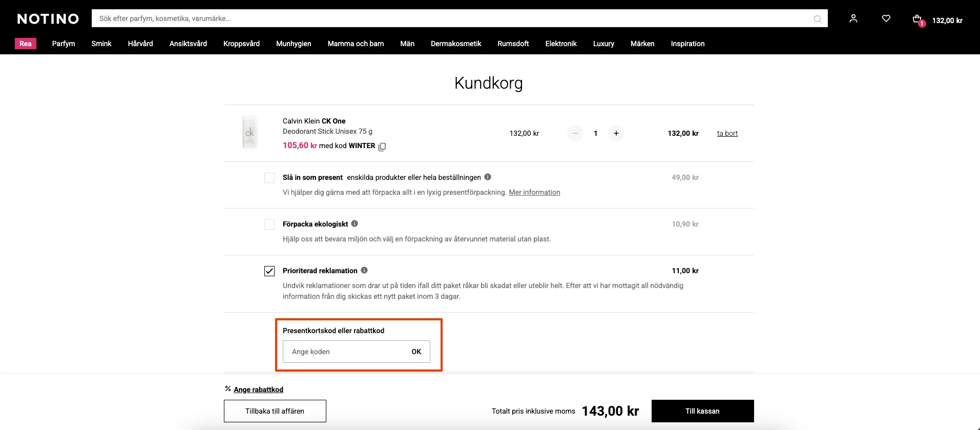The height and width of the screenshot is (430, 980).
Task: Show info for Prioriterad reklamation
Action: [364, 270]
